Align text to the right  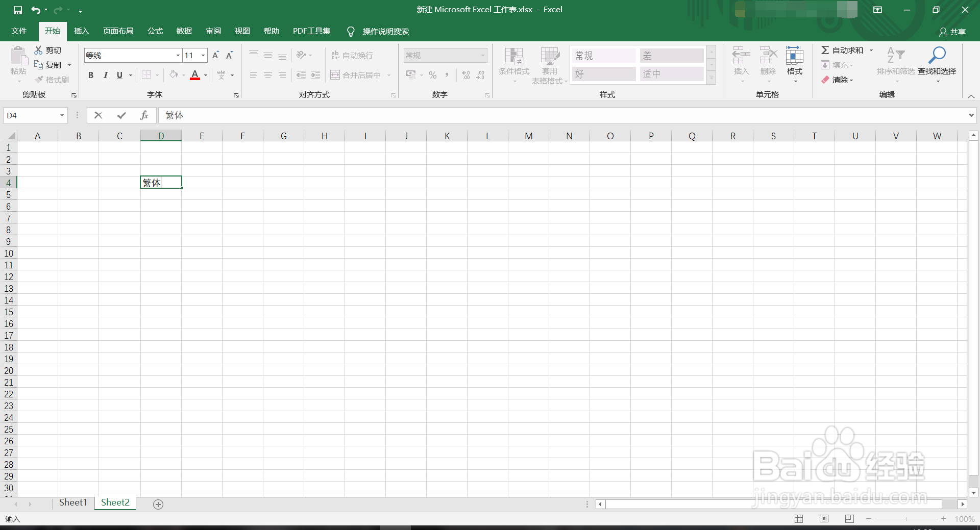(x=282, y=75)
